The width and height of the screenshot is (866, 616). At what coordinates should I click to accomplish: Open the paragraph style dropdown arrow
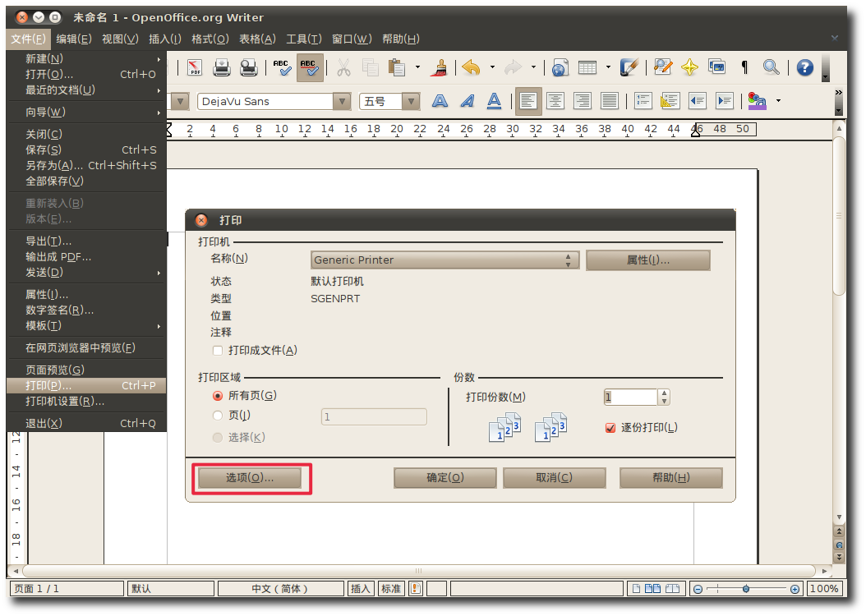pyautogui.click(x=179, y=102)
